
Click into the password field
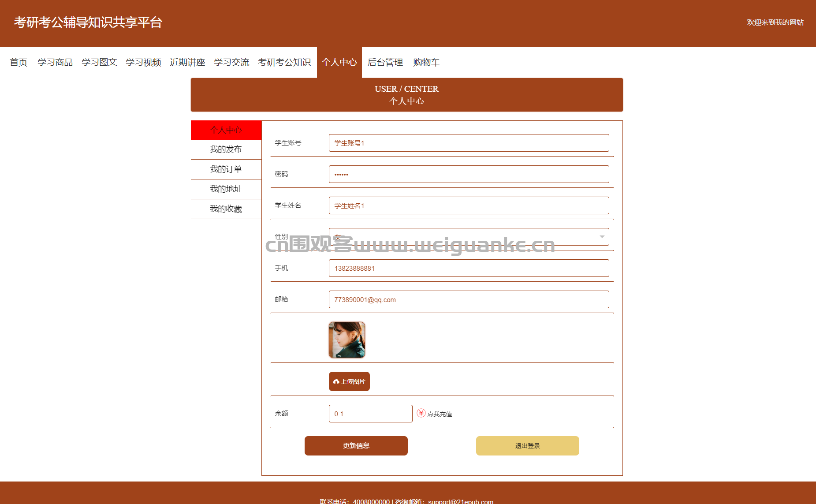[469, 174]
